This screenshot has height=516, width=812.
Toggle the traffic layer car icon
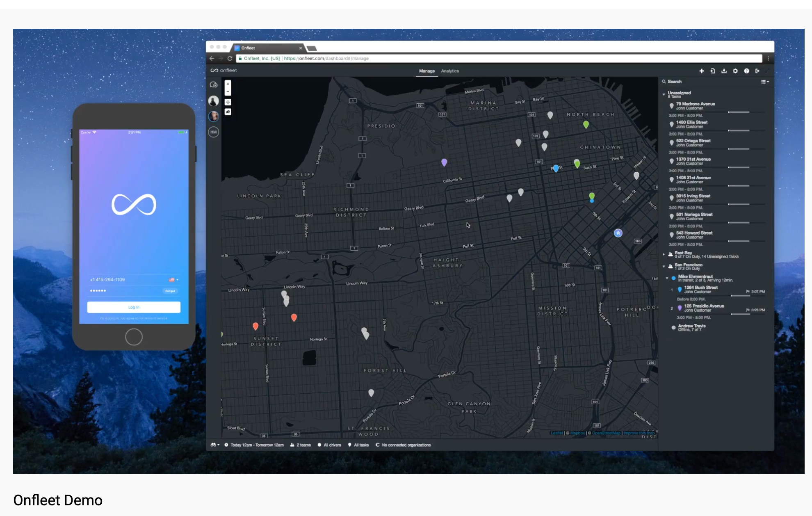[228, 112]
